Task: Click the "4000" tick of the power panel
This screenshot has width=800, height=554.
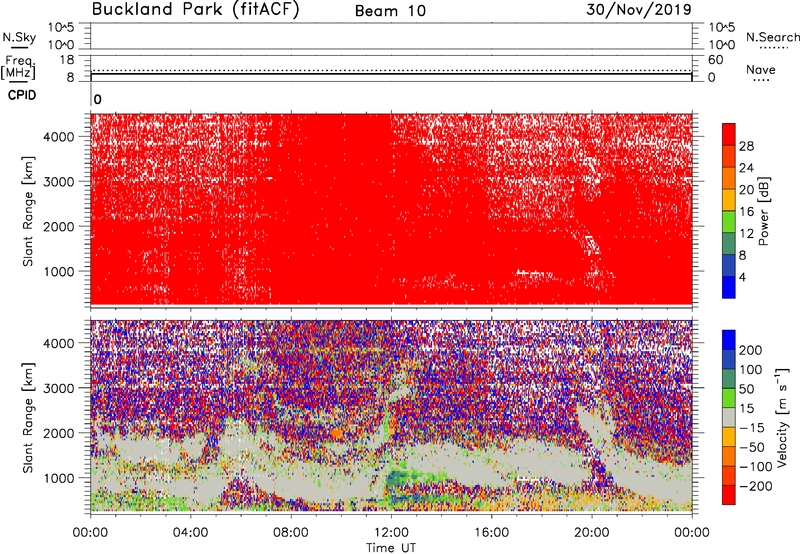Action: tap(59, 137)
